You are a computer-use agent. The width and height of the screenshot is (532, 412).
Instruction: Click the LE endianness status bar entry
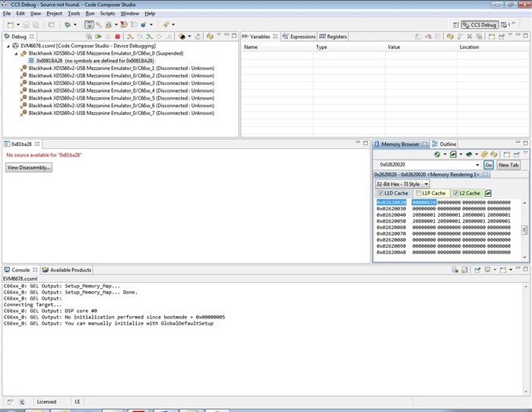(x=78, y=402)
